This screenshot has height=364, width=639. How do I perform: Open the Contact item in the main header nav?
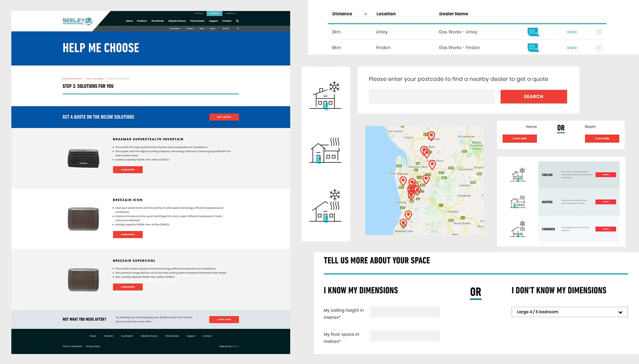coord(227,21)
